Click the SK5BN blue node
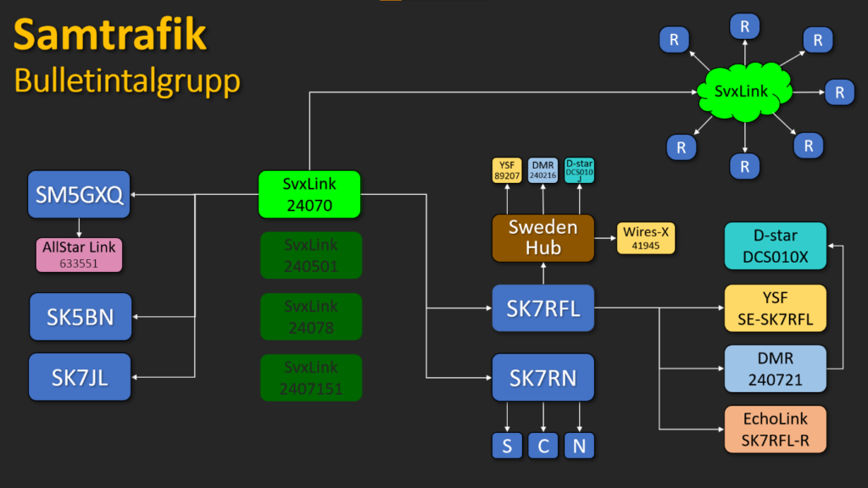868x488 pixels. tap(81, 316)
